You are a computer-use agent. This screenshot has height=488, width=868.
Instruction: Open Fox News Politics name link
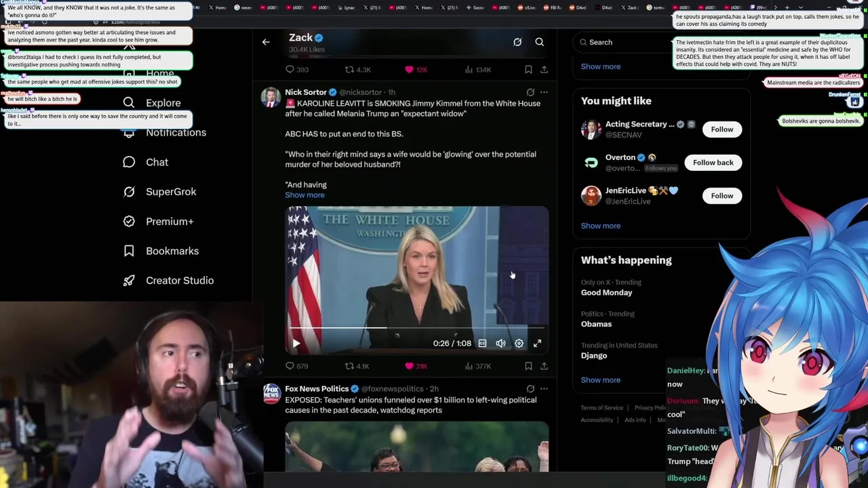pos(317,389)
